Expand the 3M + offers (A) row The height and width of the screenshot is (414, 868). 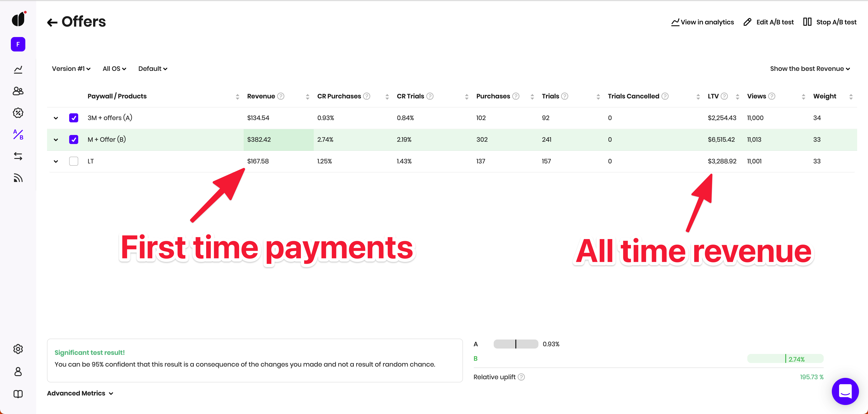point(55,118)
